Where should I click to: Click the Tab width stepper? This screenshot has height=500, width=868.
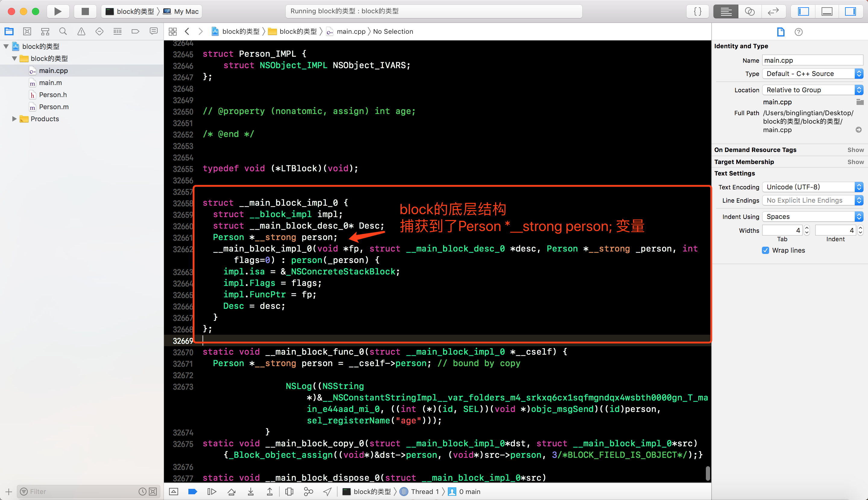(x=807, y=230)
